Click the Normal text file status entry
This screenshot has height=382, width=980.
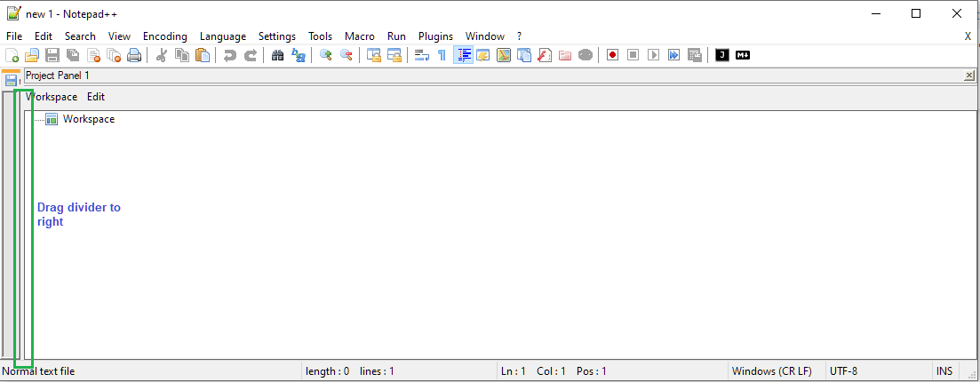39,371
